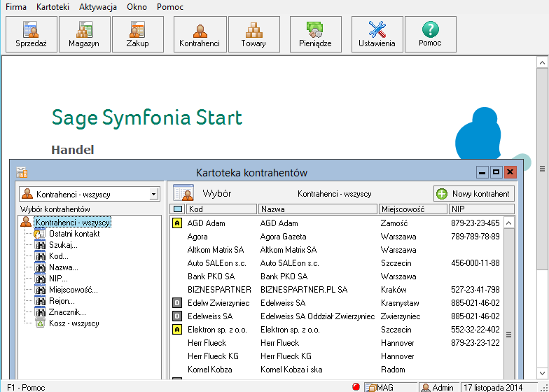549x392 pixels.
Task: Open the Towary toolbar button
Action: click(253, 34)
